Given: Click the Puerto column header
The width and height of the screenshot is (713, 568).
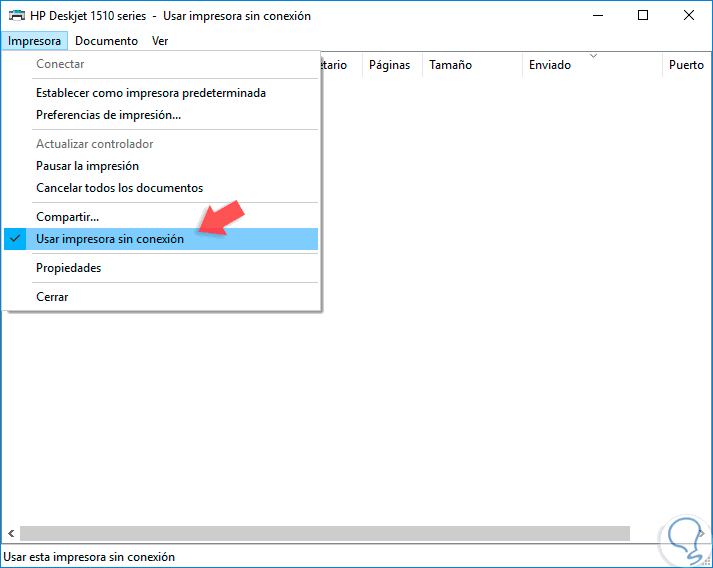Looking at the screenshot, I should (x=687, y=65).
